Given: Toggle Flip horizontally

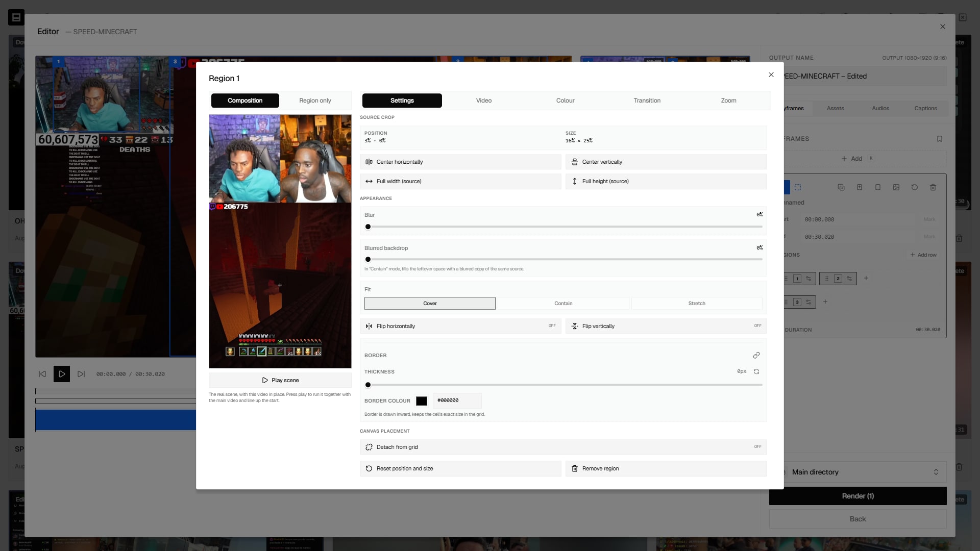Looking at the screenshot, I should (460, 326).
